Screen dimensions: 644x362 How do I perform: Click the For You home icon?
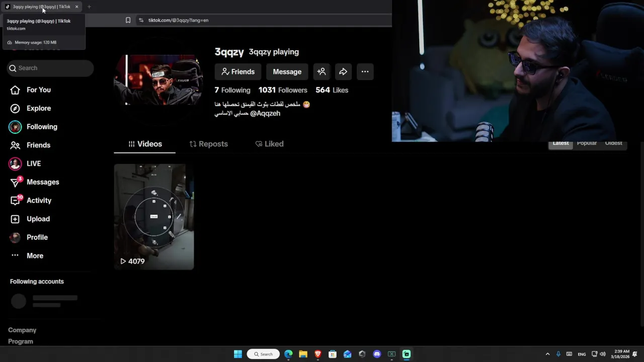point(15,90)
